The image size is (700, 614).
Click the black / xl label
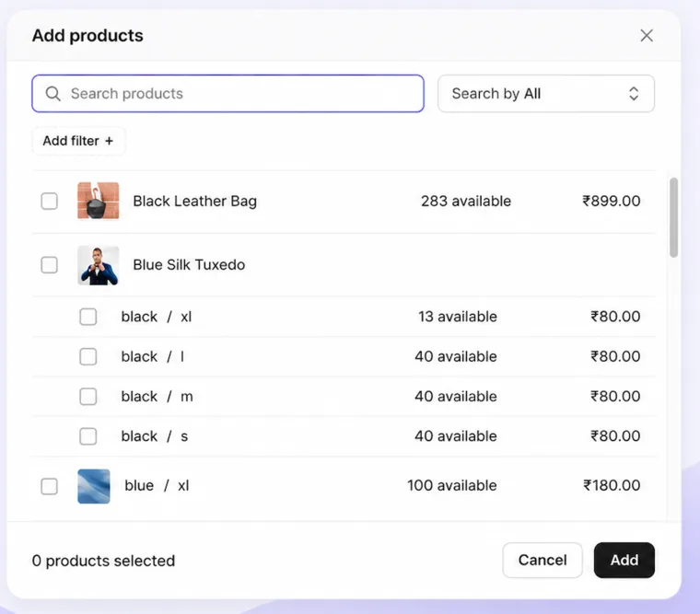[x=157, y=317]
